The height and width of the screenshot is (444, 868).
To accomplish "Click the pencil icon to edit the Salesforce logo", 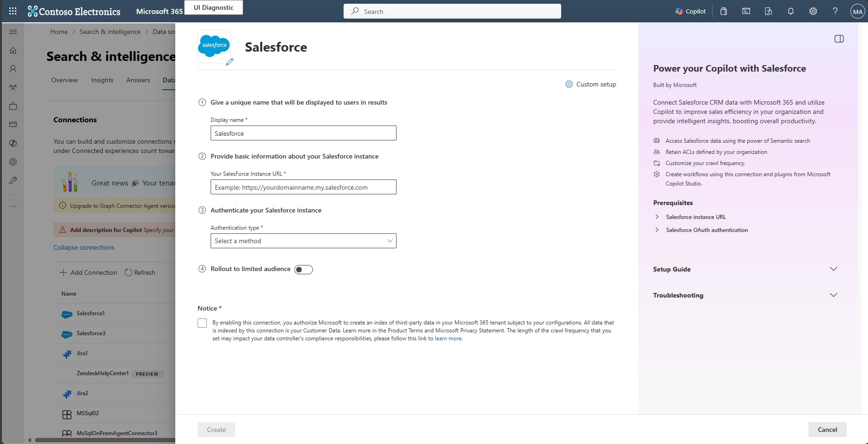I will [229, 62].
